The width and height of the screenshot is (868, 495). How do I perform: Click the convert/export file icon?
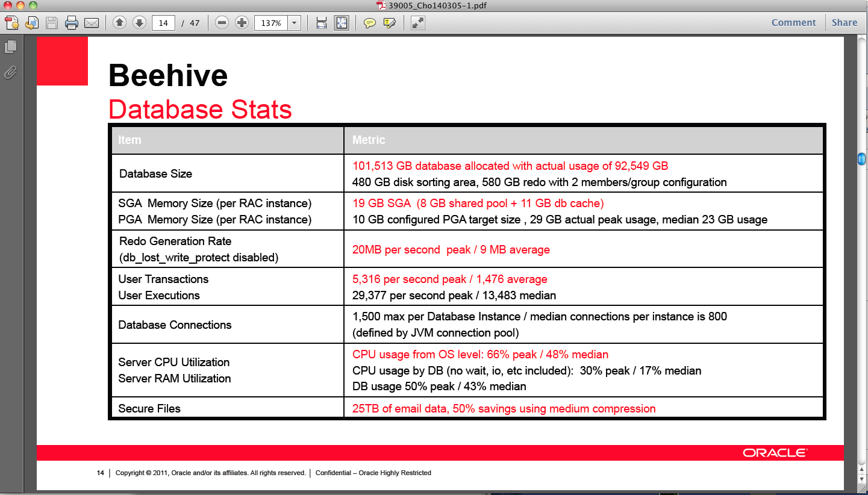(x=32, y=23)
